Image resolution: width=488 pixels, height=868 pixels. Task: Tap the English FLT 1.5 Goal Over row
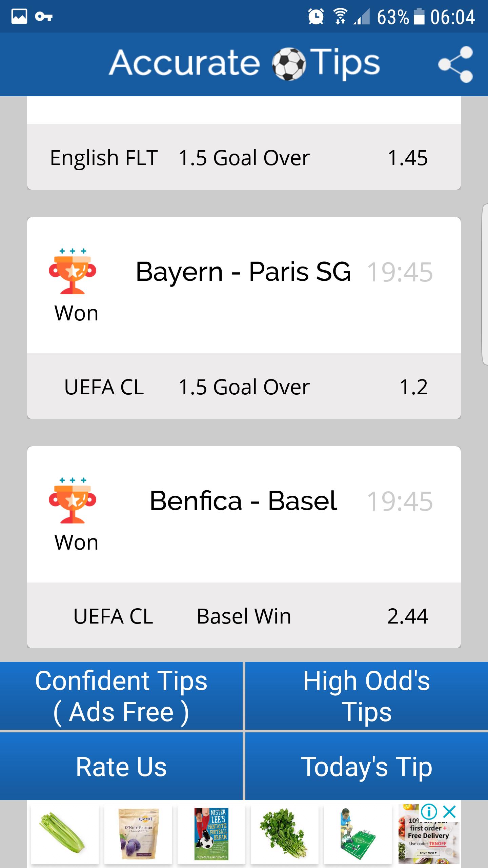pyautogui.click(x=244, y=158)
